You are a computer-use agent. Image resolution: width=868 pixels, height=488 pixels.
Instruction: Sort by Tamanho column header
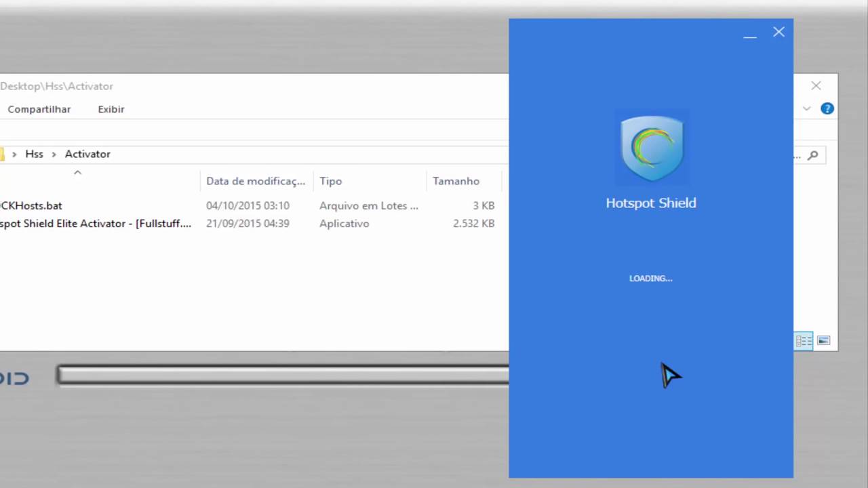456,181
